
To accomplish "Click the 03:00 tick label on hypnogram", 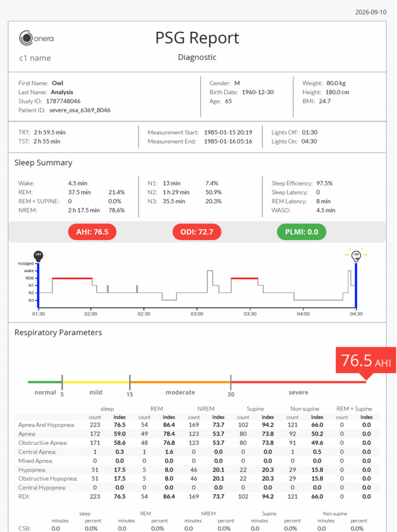I will point(197,314).
